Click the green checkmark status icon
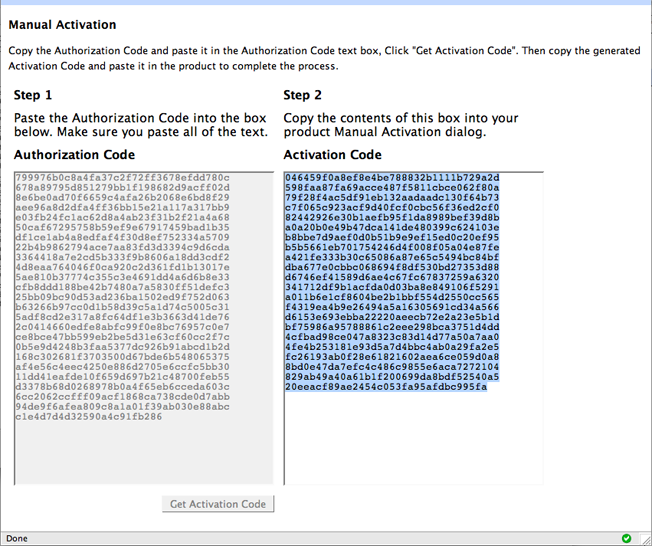The width and height of the screenshot is (652, 546). click(x=626, y=538)
